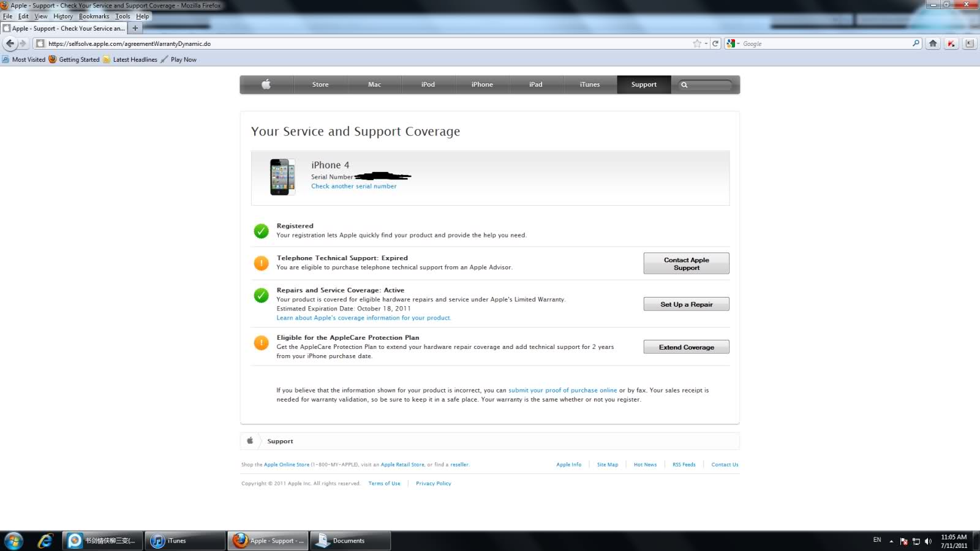Click Support breadcrumb link in footer
This screenshot has height=551, width=980.
pyautogui.click(x=280, y=441)
